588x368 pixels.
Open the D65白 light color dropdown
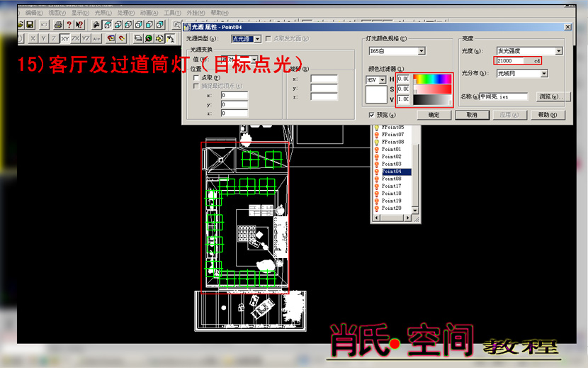tap(397, 51)
